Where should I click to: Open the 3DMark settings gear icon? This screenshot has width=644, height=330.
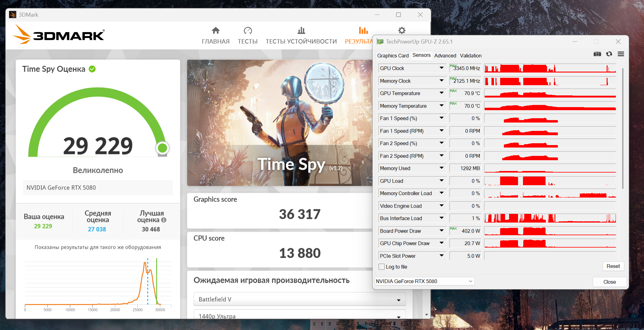(x=401, y=30)
